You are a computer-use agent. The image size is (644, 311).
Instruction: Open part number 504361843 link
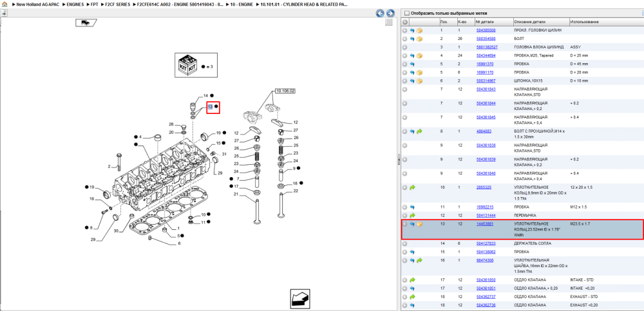(486, 89)
